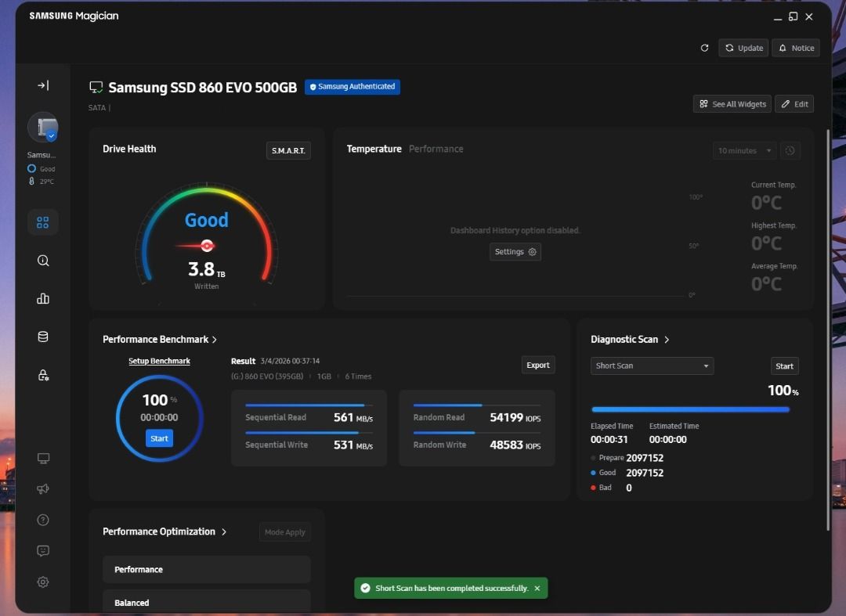Switch to the Performance tab
Image resolution: width=846 pixels, height=616 pixels.
pos(436,149)
